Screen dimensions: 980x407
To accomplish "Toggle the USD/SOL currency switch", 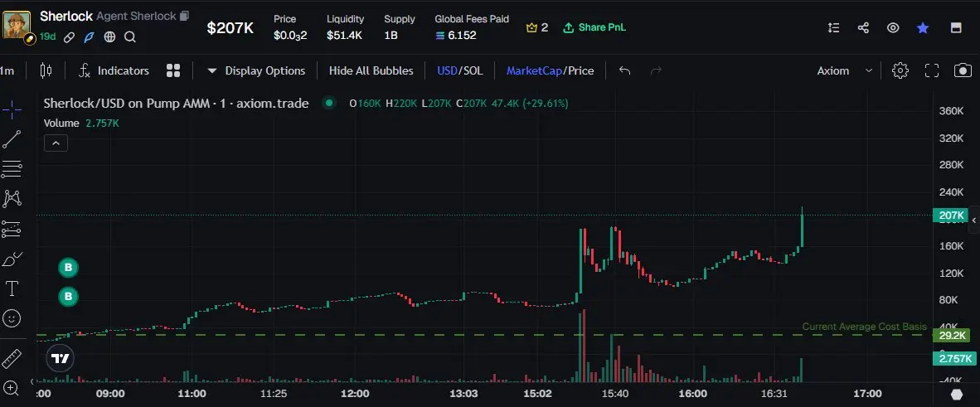I will (x=460, y=70).
